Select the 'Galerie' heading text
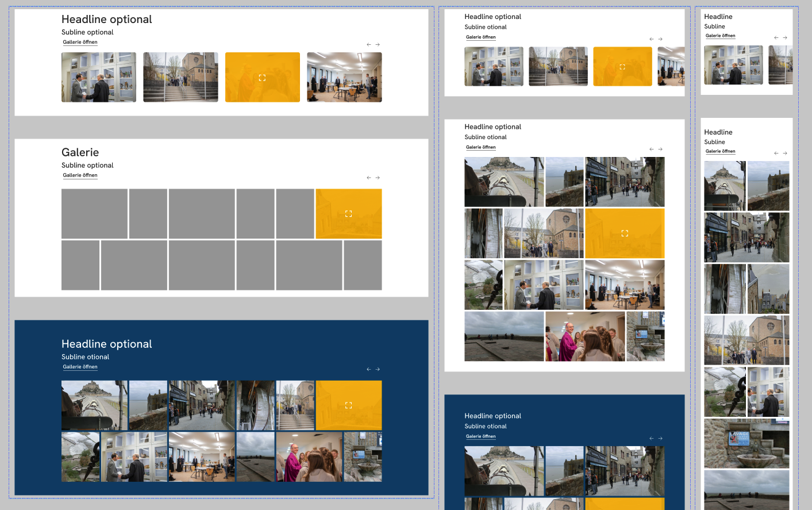 coord(80,152)
